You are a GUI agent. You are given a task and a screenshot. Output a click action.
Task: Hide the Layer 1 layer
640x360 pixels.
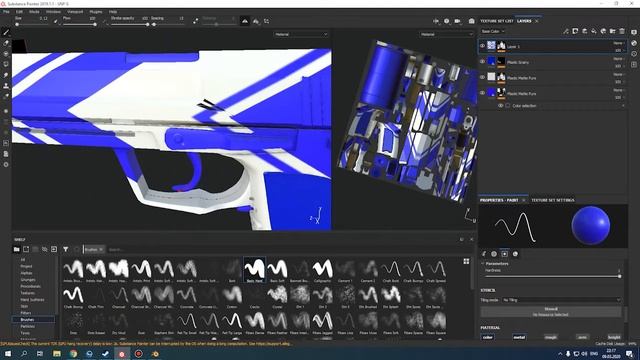tap(482, 46)
